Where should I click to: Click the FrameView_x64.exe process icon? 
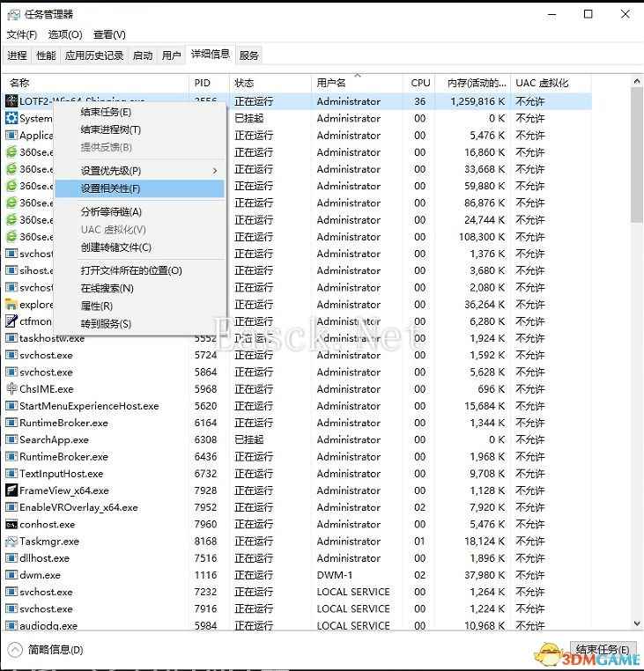pos(12,490)
